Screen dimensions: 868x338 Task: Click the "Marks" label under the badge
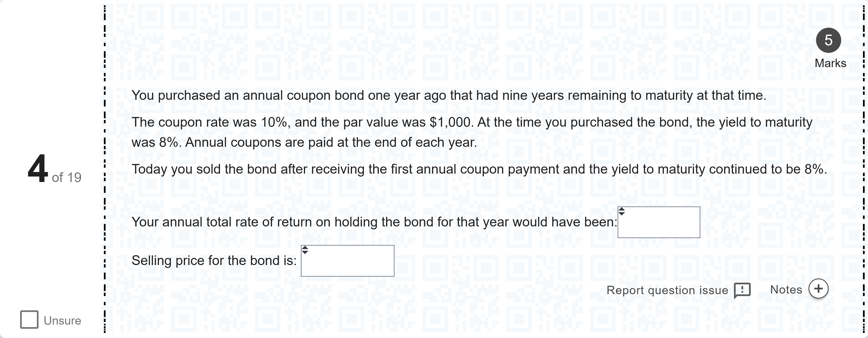830,63
